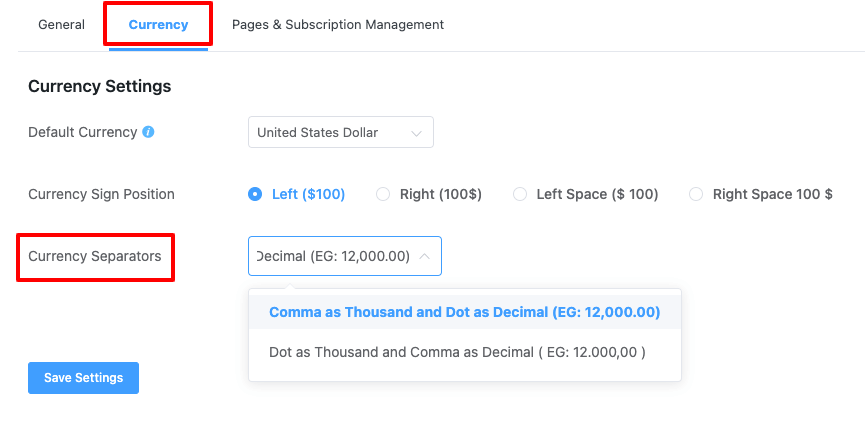This screenshot has height=440, width=865.
Task: Click the Currency Sign Position label
Action: click(x=102, y=194)
